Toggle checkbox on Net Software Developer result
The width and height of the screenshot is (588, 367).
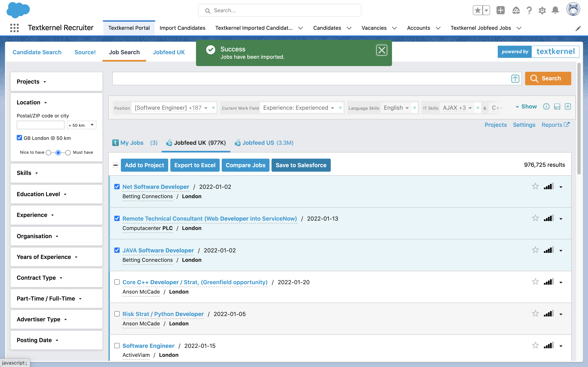tap(117, 187)
